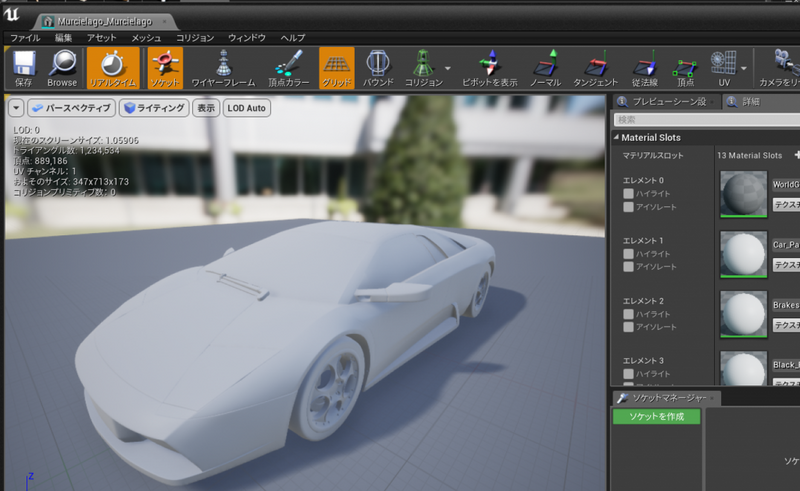Toggle Normals (ノーマル) display icon
This screenshot has height=491, width=800.
545,68
